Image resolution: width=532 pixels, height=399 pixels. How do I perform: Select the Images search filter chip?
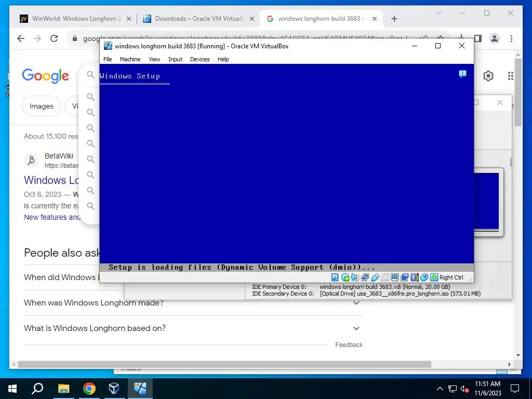tap(42, 106)
